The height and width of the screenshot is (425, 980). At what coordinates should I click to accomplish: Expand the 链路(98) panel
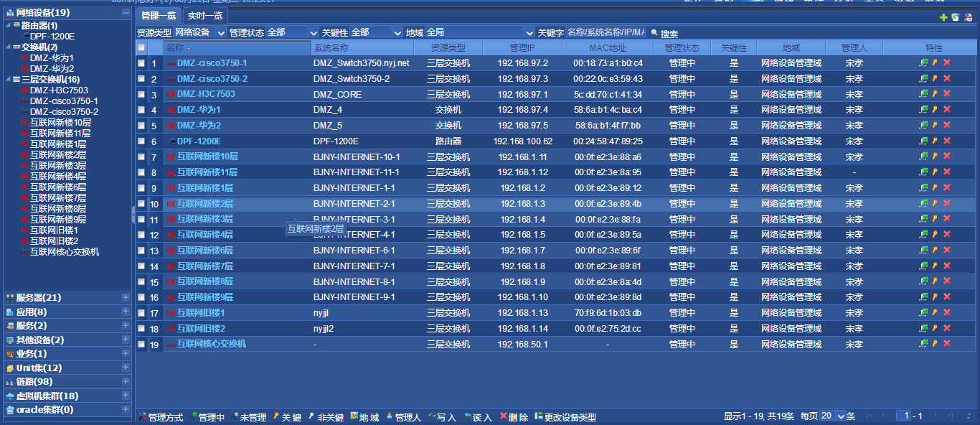point(126,381)
